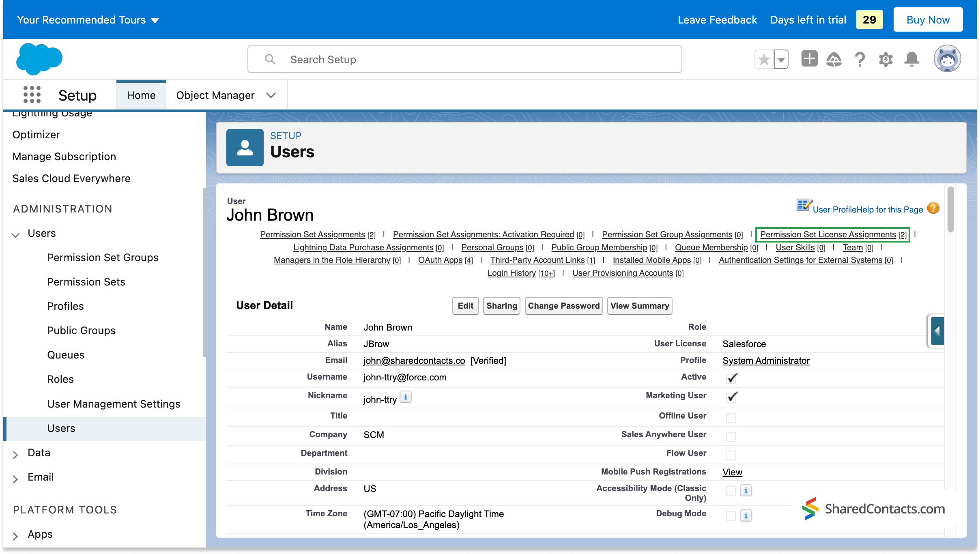
Task: Open the Object Manager tab dropdown chevron
Action: 271,95
